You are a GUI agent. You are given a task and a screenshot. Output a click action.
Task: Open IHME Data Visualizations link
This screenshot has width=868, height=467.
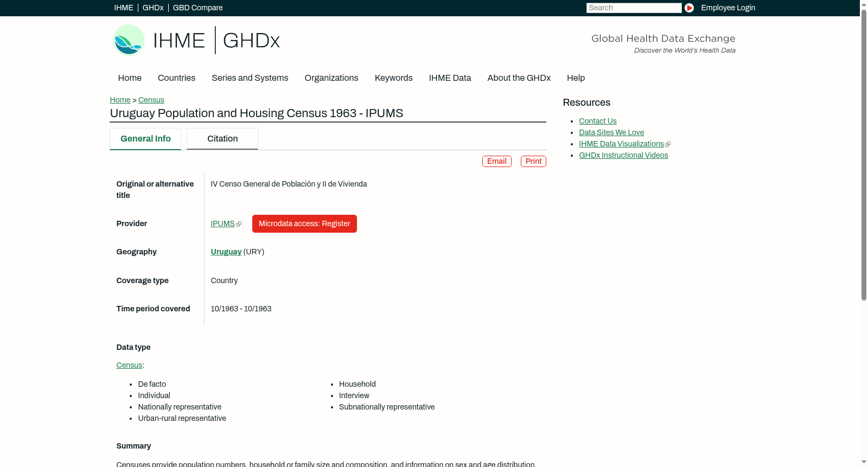[x=621, y=144]
